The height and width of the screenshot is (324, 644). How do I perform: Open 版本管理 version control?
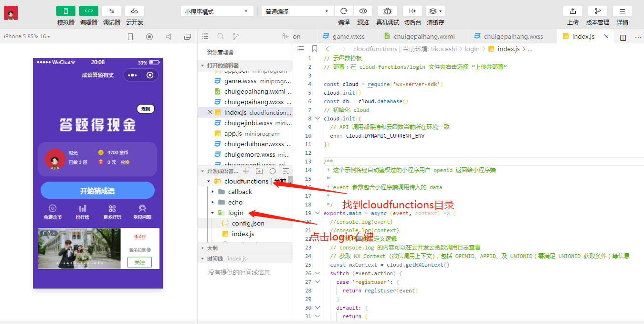point(598,11)
